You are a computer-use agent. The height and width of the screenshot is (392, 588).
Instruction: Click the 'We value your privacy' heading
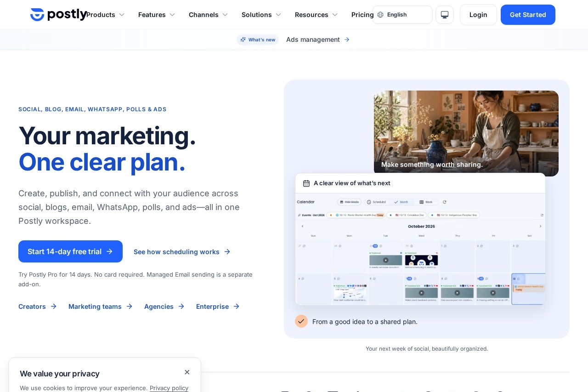(60, 374)
